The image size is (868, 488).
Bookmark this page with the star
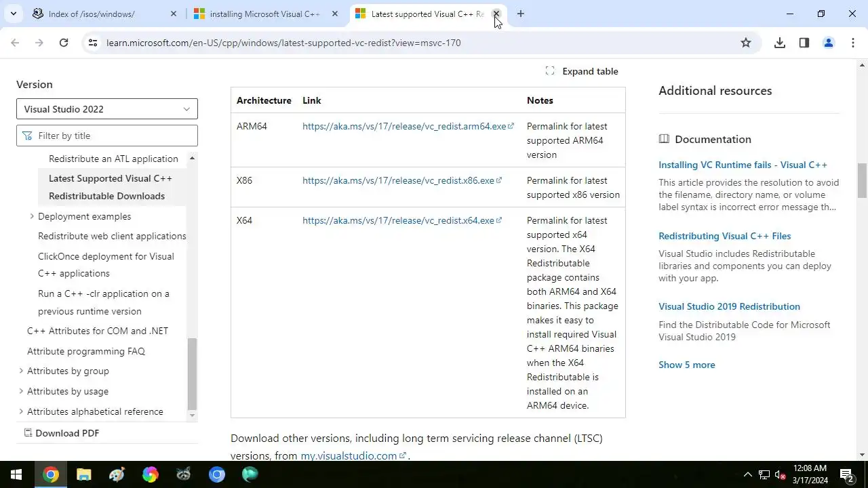[746, 43]
